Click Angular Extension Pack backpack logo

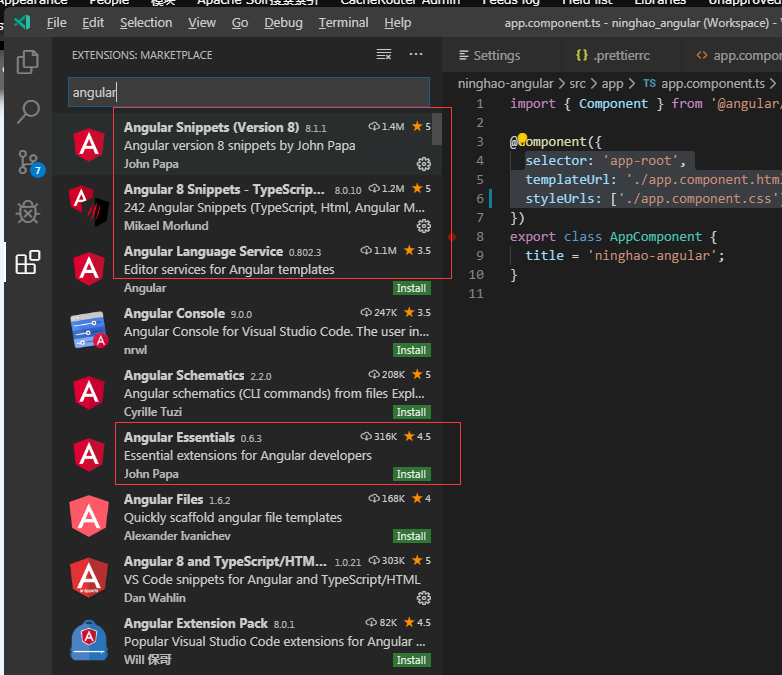(89, 641)
